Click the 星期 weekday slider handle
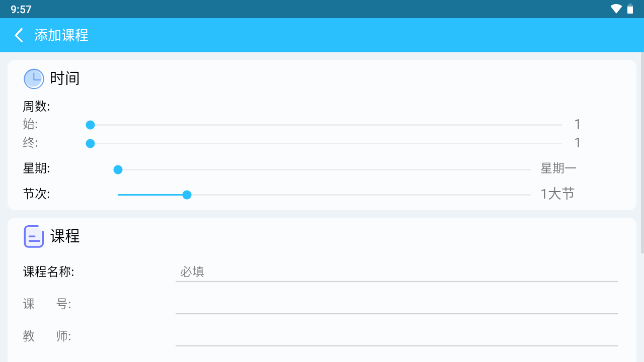Viewport: 644px width, 362px height. [118, 170]
